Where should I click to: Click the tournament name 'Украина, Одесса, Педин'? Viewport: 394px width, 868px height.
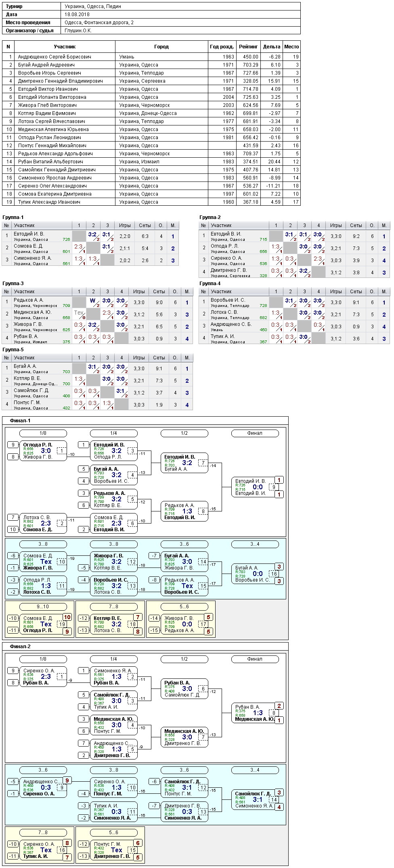[x=92, y=6]
